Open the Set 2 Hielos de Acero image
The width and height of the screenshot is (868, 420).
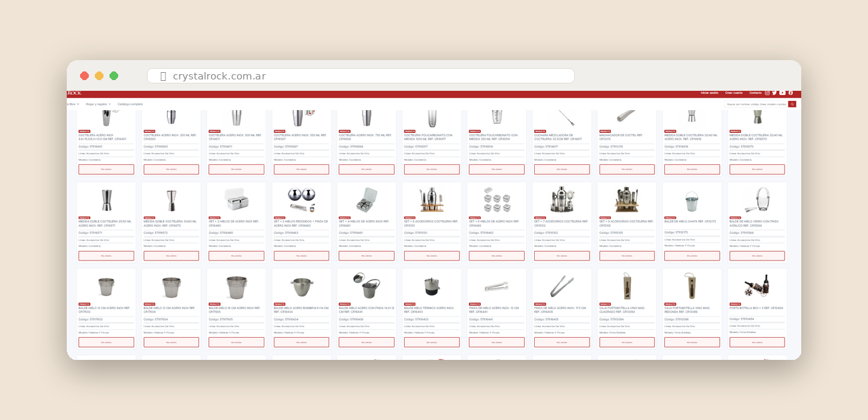point(236,199)
